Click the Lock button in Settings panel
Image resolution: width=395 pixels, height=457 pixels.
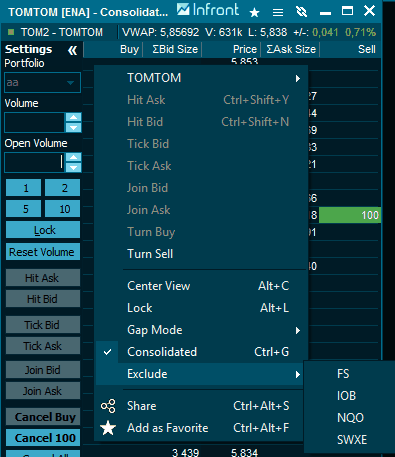[43, 230]
